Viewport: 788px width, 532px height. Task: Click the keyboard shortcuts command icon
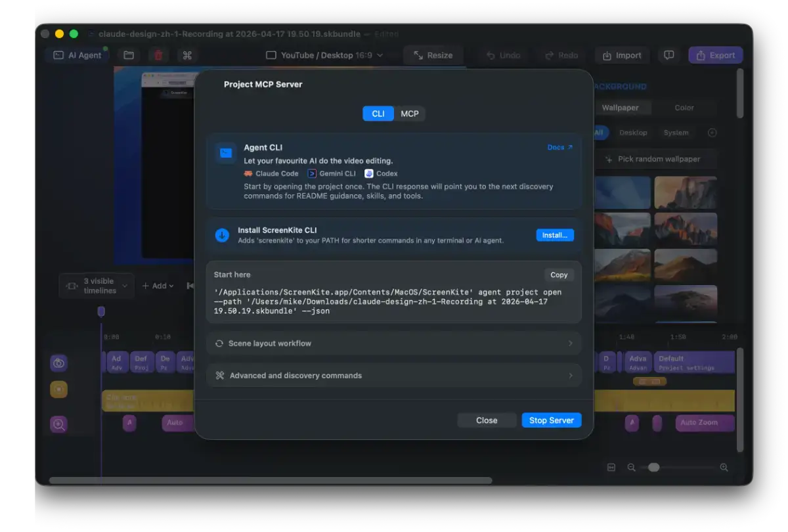click(187, 55)
